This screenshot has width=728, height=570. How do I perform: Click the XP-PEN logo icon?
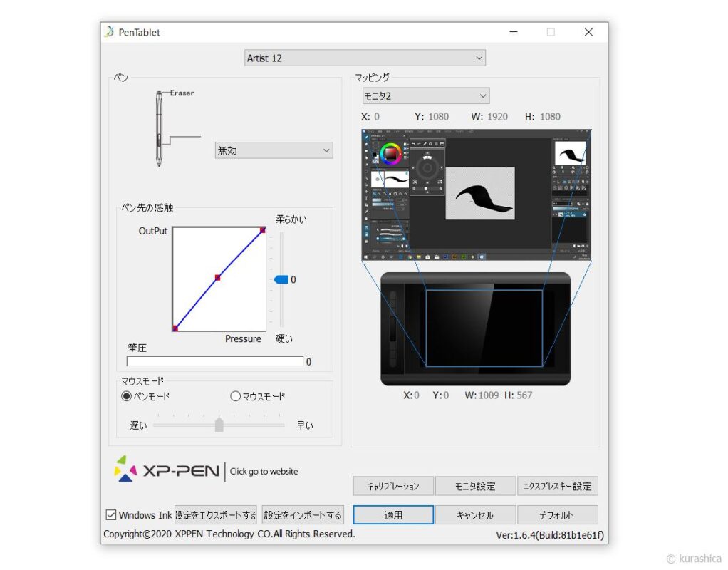click(125, 469)
